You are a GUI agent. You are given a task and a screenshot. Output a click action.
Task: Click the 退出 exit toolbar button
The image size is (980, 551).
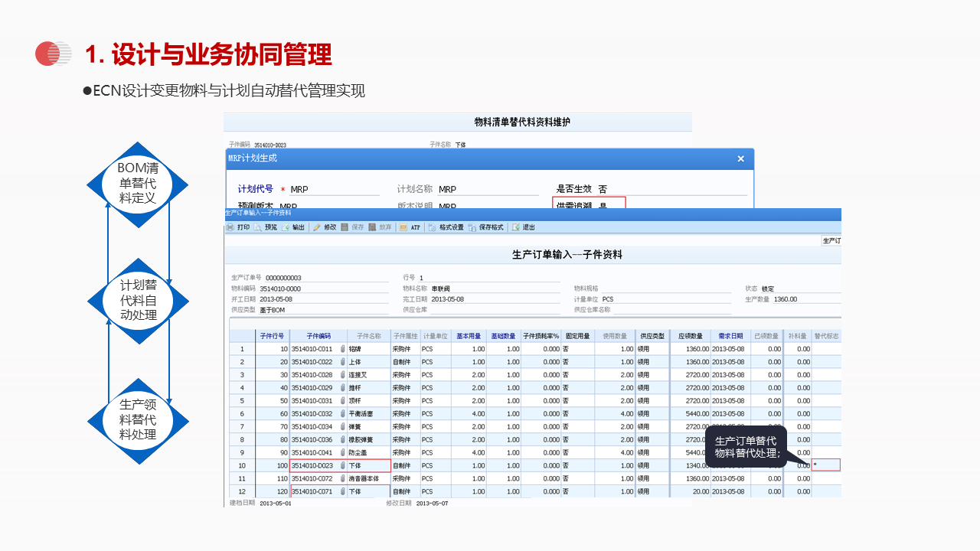(524, 227)
